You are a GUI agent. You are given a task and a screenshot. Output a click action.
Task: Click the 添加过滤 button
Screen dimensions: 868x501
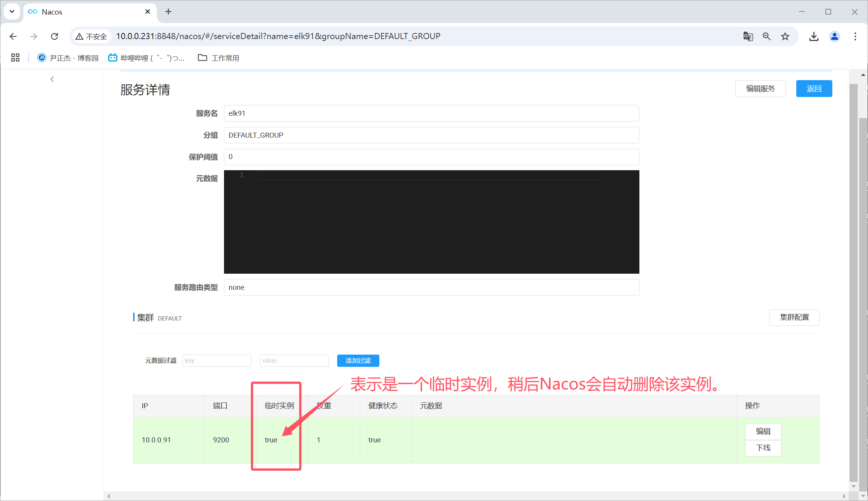(358, 360)
